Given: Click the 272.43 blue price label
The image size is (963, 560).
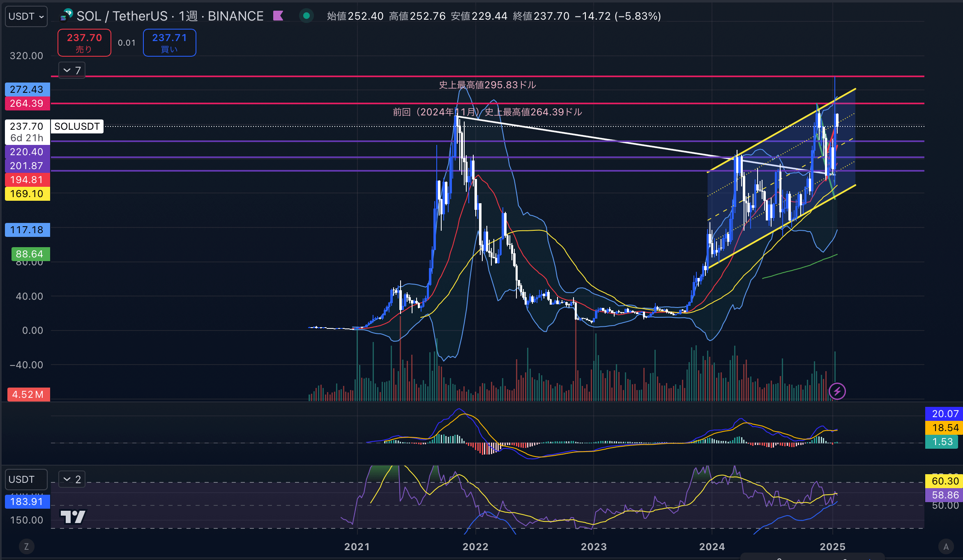Looking at the screenshot, I should 27,90.
